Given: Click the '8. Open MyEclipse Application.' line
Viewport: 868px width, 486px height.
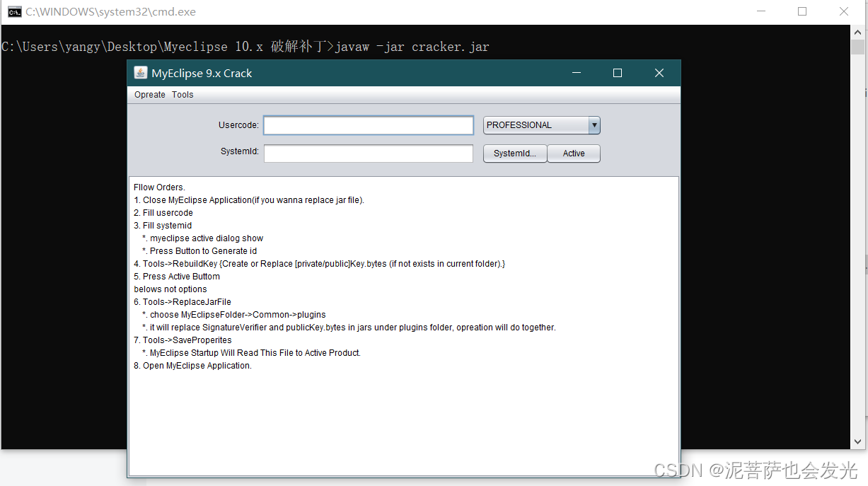Looking at the screenshot, I should (192, 366).
